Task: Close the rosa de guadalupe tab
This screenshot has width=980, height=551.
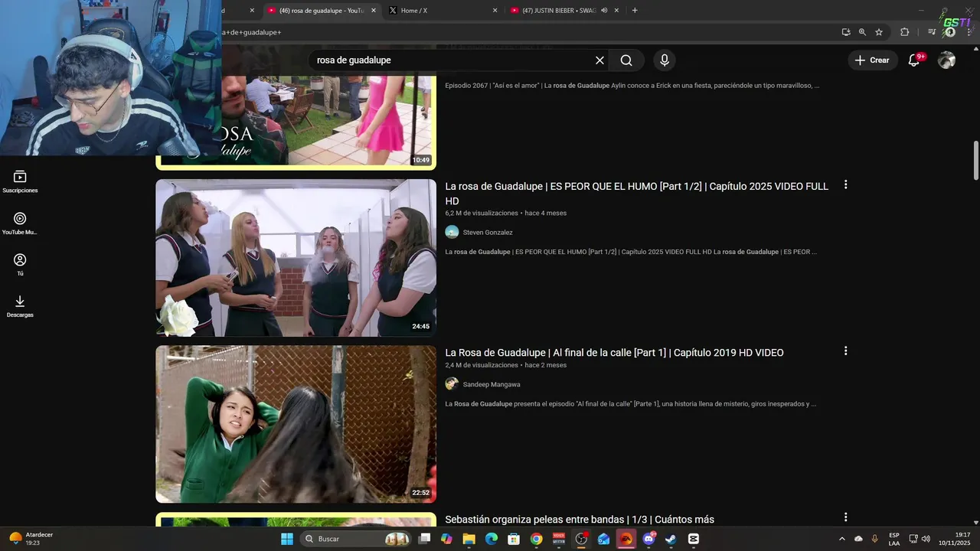Action: click(374, 11)
